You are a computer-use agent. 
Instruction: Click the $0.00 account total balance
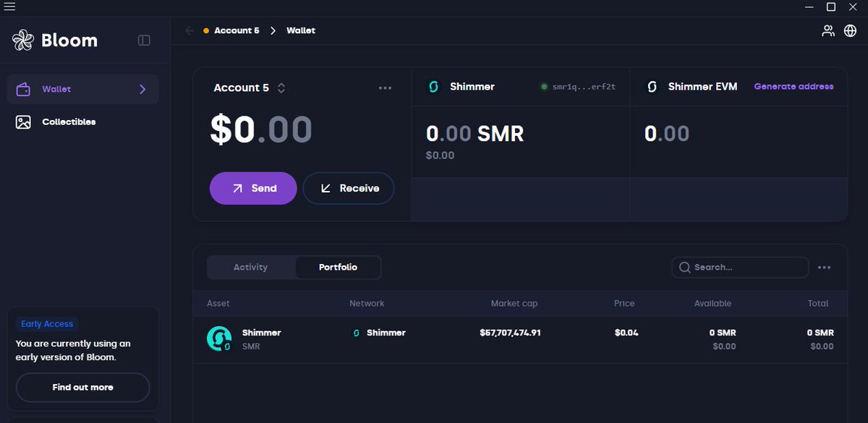261,130
